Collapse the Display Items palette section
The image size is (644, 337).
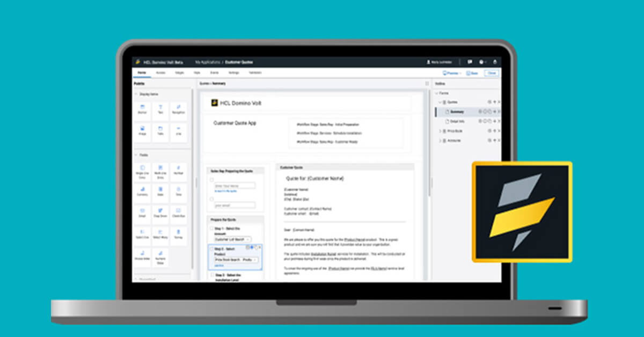(136, 94)
